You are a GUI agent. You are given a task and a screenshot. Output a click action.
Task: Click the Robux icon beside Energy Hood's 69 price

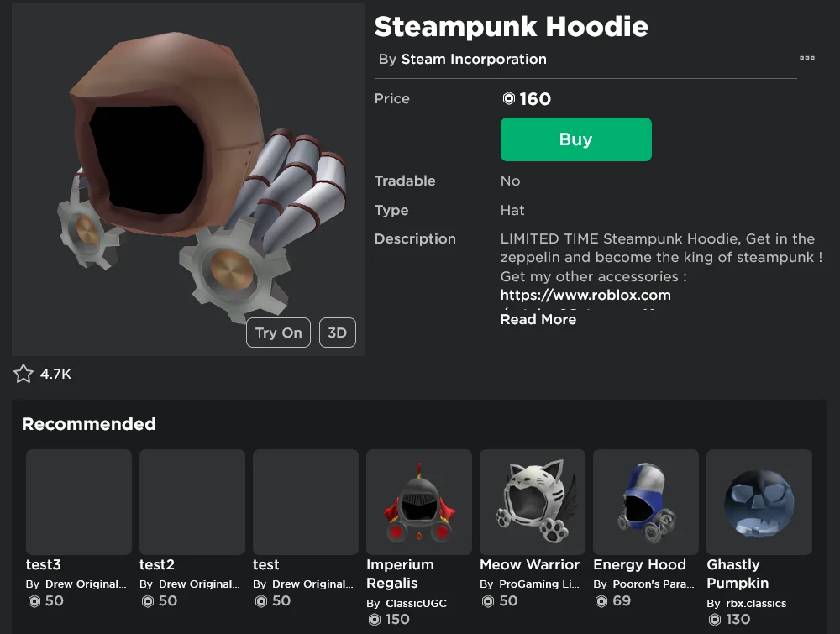point(601,601)
